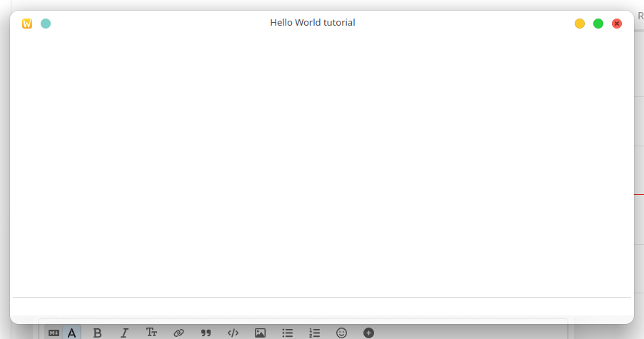Insert a hyperlink

click(178, 333)
